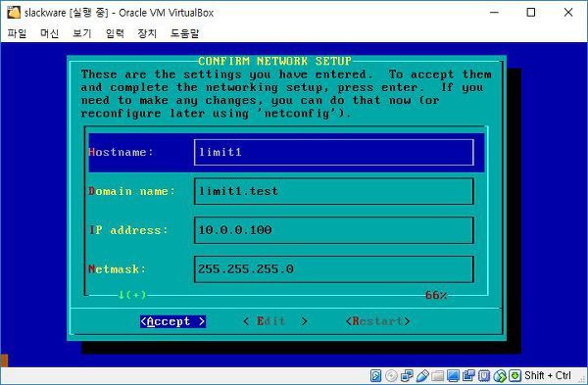
Task: Click the 66% scroll position indicator
Action: click(436, 296)
